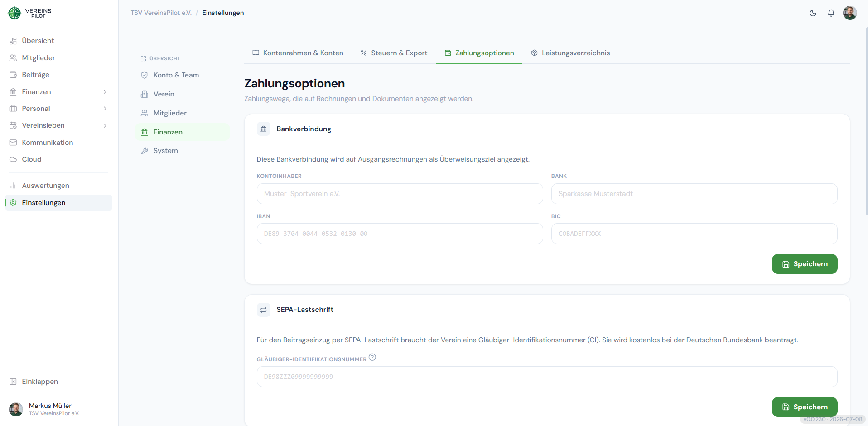
Task: Focus the Bank name input field
Action: click(694, 194)
